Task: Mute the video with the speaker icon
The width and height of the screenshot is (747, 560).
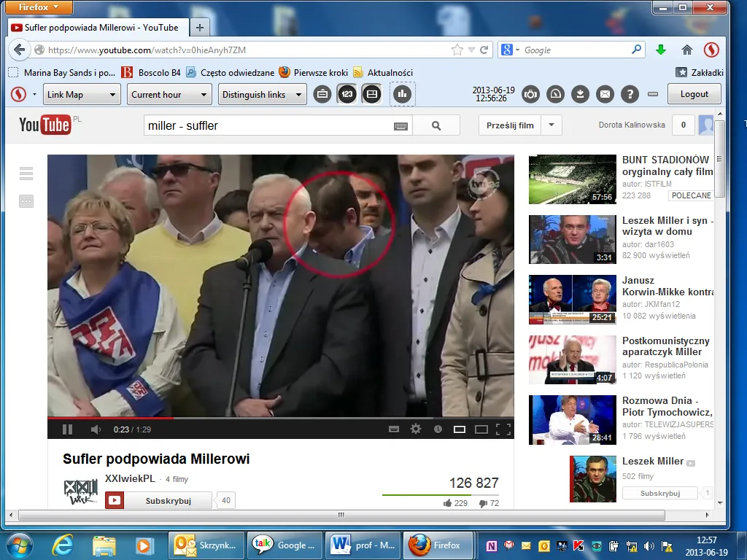Action: coord(96,429)
